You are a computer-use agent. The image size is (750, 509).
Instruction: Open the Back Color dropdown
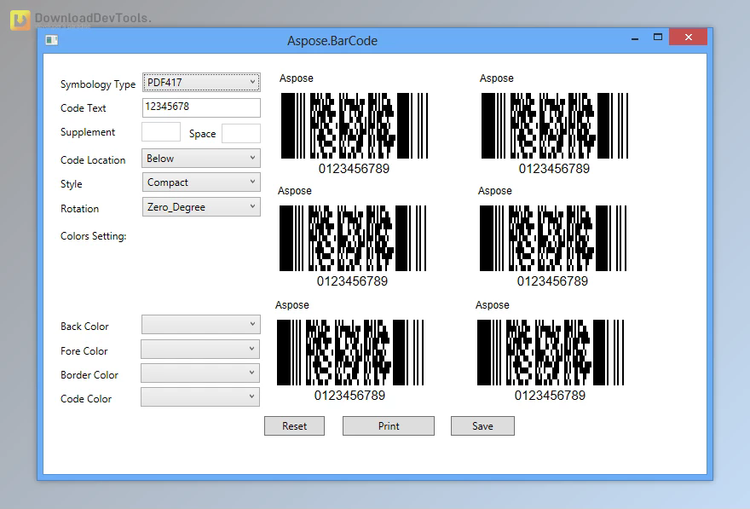[201, 324]
